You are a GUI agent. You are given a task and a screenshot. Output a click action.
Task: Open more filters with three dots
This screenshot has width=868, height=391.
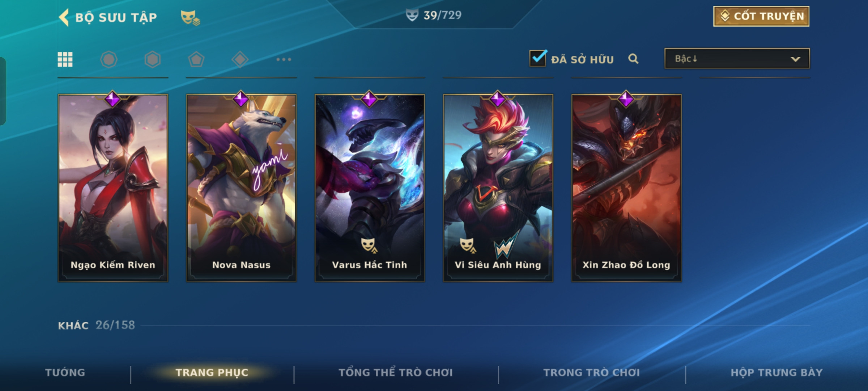pos(284,59)
